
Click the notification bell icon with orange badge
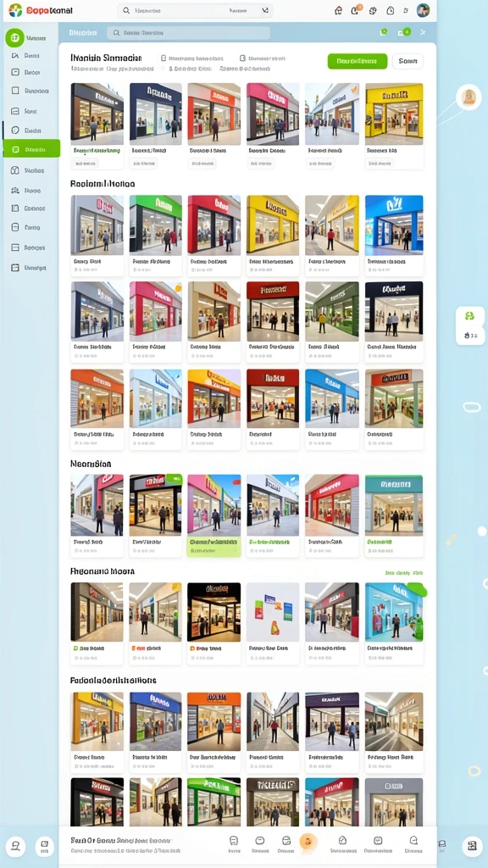pos(355,10)
